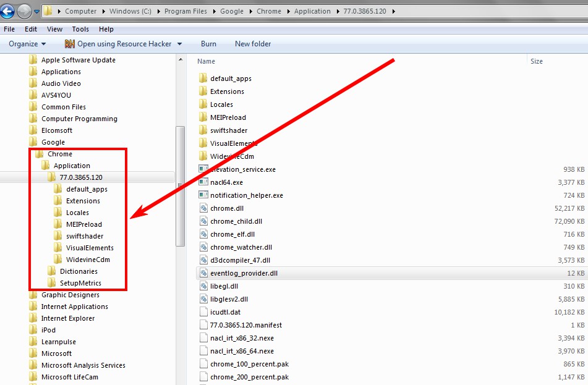Image resolution: width=588 pixels, height=385 pixels.
Task: Select Microsoft Analysis Services in tree
Action: click(x=83, y=365)
